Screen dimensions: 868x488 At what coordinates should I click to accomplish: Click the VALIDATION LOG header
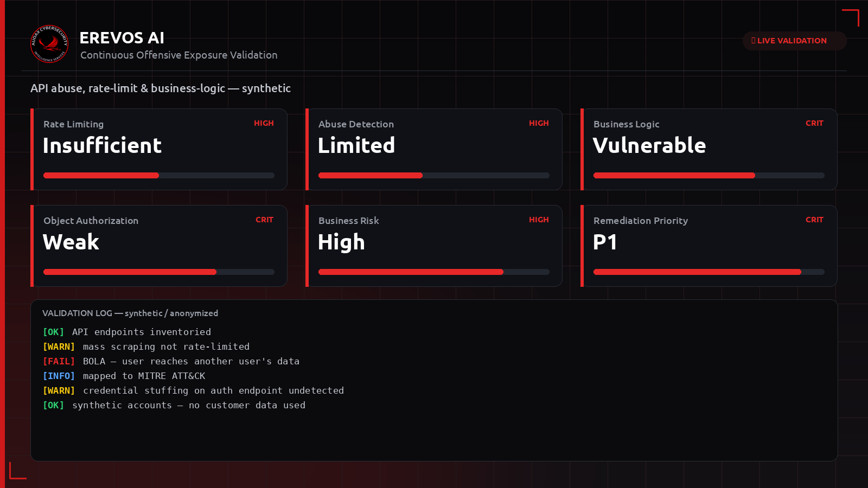[x=130, y=313]
